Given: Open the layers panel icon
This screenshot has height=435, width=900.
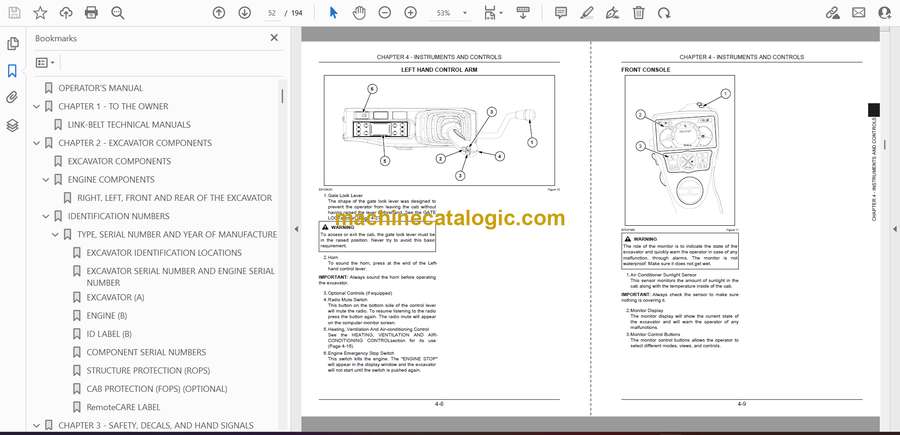Looking at the screenshot, I should tap(12, 126).
